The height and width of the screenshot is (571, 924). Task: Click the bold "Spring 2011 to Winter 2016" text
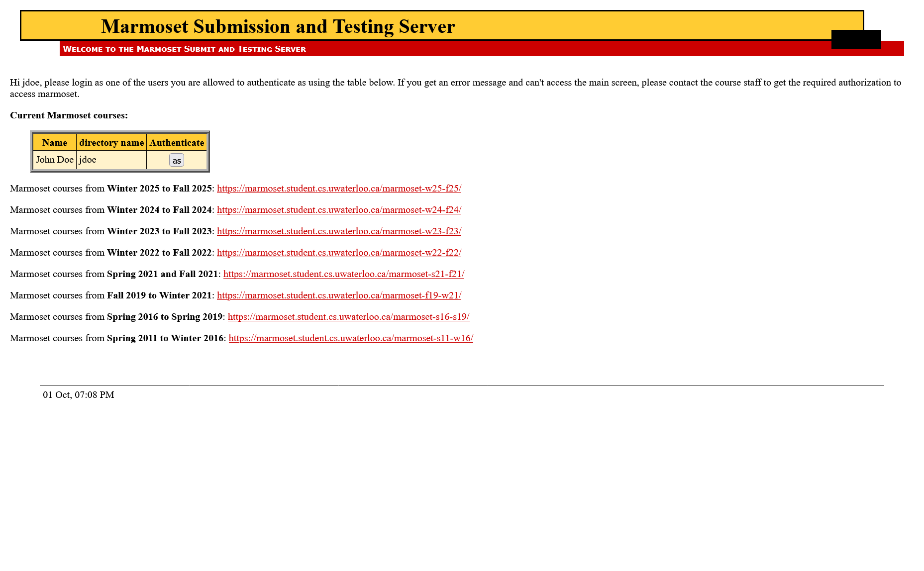click(165, 338)
